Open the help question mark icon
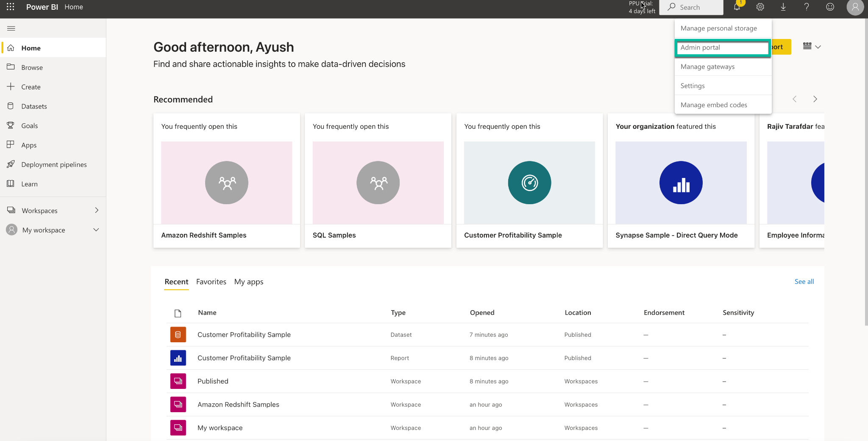Viewport: 868px width, 441px height. (807, 7)
